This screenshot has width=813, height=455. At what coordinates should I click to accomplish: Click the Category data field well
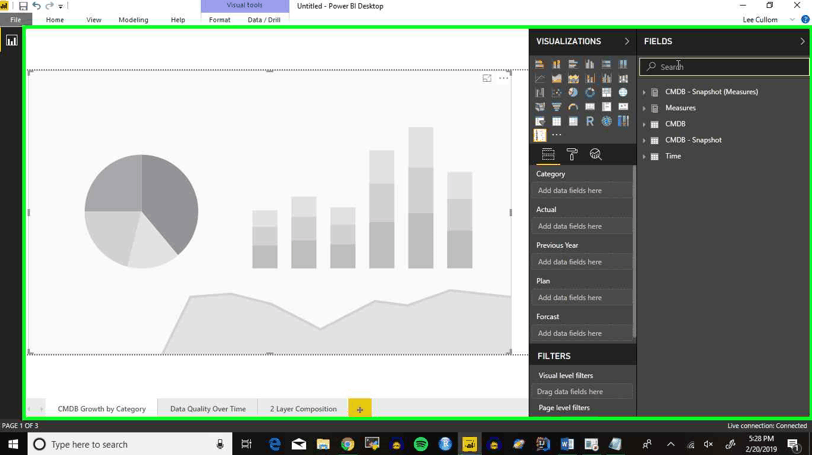click(x=582, y=191)
